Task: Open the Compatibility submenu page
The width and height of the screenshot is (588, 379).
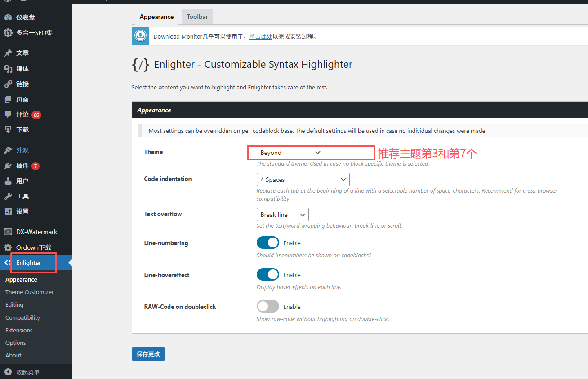Action: pos(22,317)
